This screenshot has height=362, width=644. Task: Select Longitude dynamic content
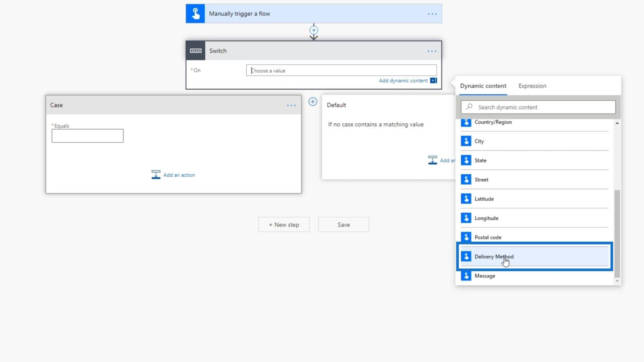534,218
